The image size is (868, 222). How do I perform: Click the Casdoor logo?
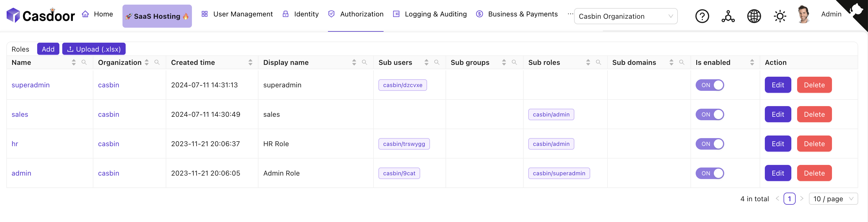click(41, 16)
